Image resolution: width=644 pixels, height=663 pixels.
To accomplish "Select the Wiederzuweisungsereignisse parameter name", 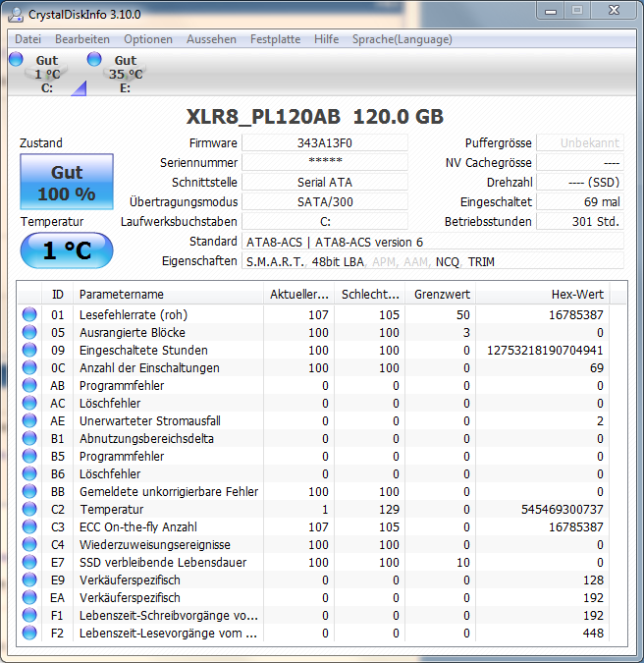I will tap(155, 545).
